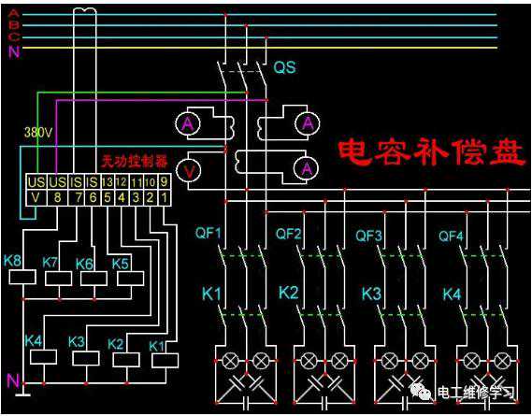Select the K8 contactor coil box

(x=22, y=277)
